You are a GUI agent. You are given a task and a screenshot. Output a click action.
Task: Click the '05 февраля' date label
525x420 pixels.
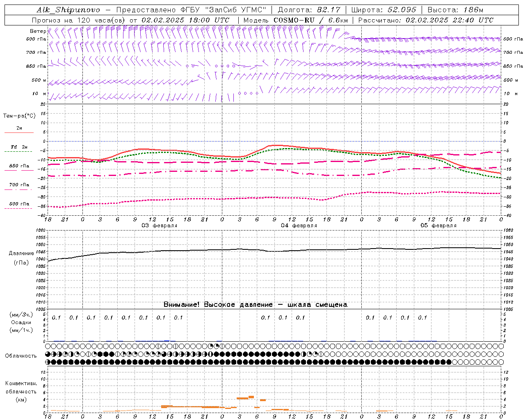tap(438, 226)
